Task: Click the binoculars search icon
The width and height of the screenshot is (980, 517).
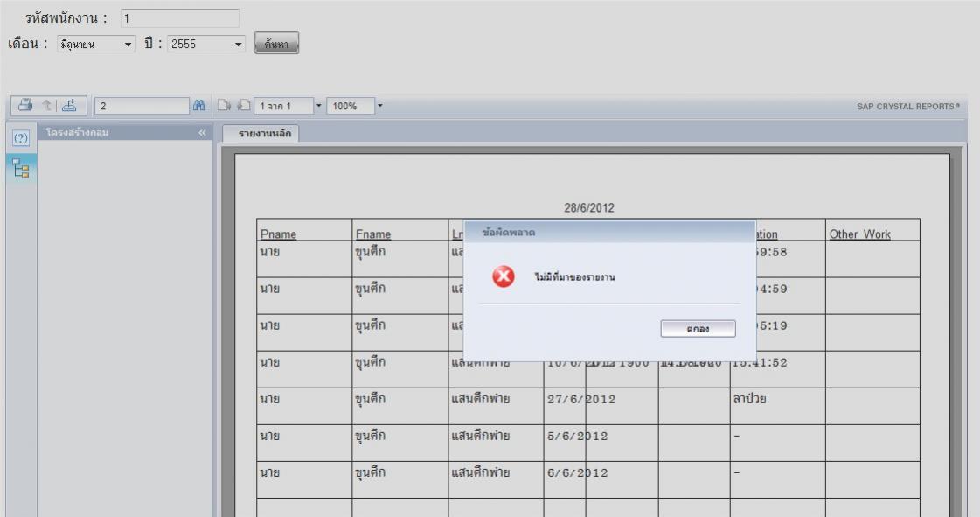Action: pos(199,106)
